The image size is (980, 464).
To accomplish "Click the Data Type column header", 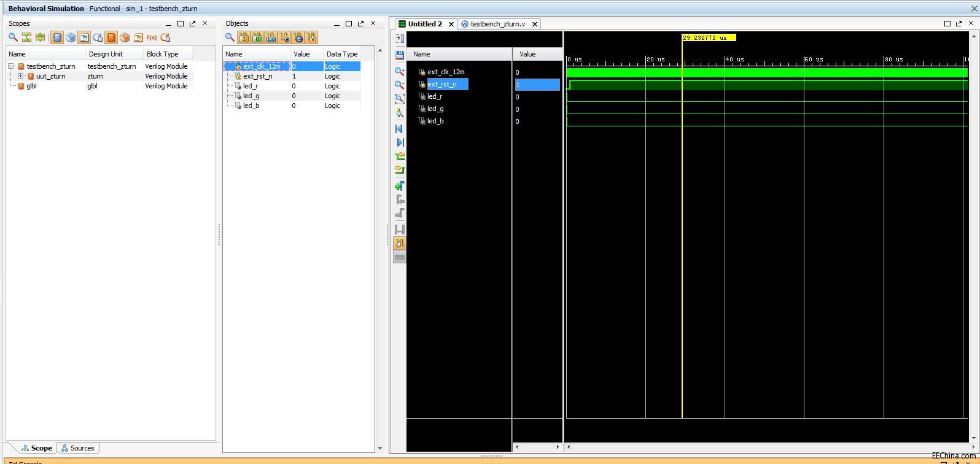I will pyautogui.click(x=342, y=54).
